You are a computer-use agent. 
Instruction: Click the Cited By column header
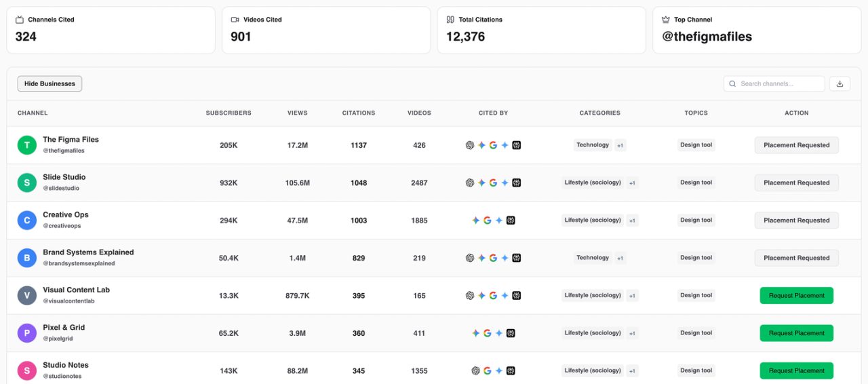(493, 113)
